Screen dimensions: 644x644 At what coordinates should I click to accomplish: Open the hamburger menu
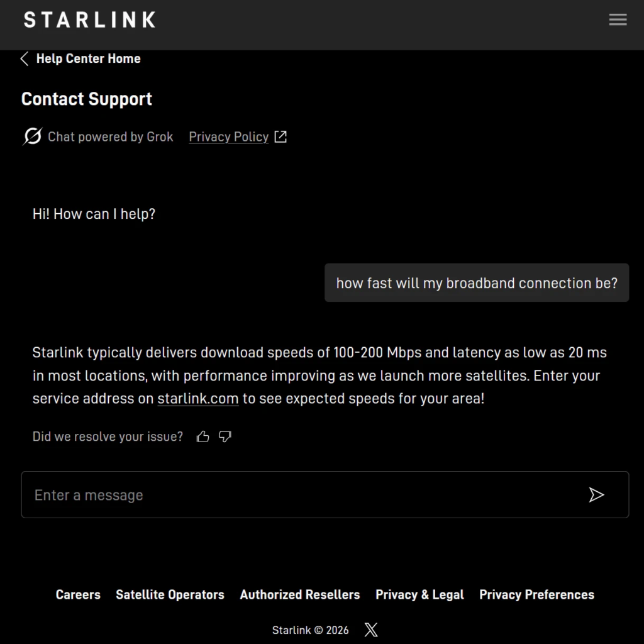point(618,20)
